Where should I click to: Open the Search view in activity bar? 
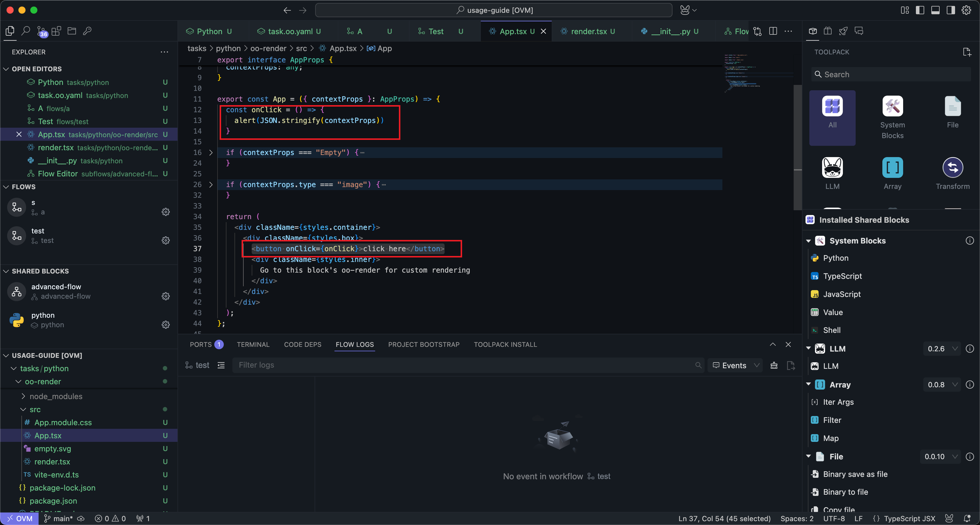click(26, 31)
